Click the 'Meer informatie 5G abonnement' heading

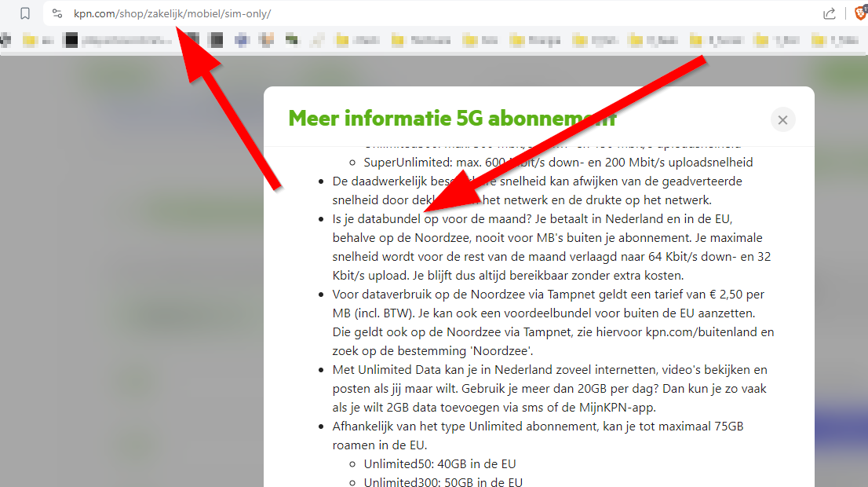(452, 118)
